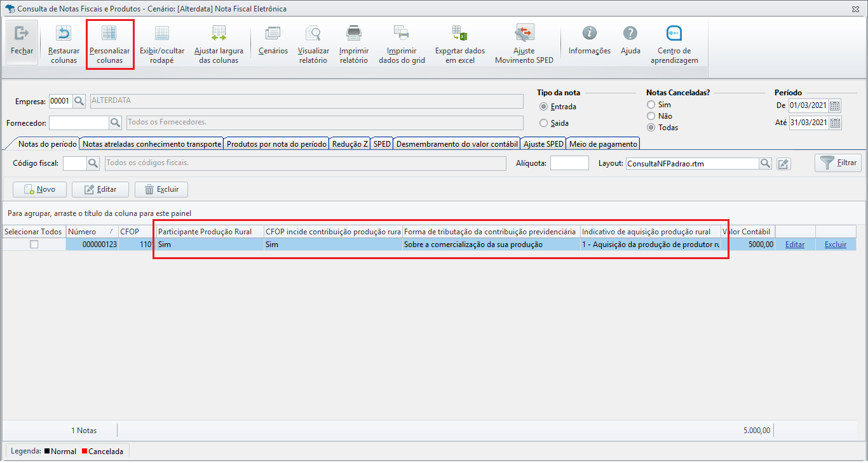Open the De date calendar picker
868x463 pixels.
(835, 105)
